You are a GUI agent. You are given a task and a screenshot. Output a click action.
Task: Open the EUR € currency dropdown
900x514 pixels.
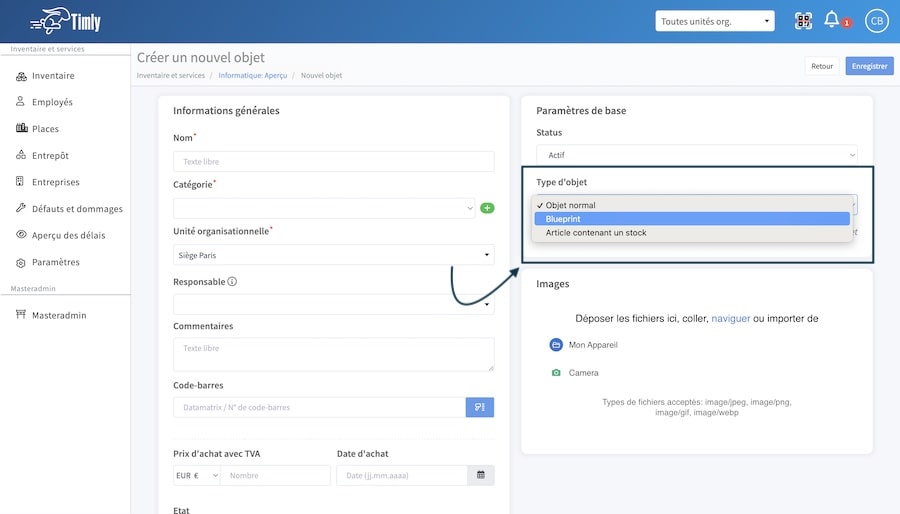197,475
